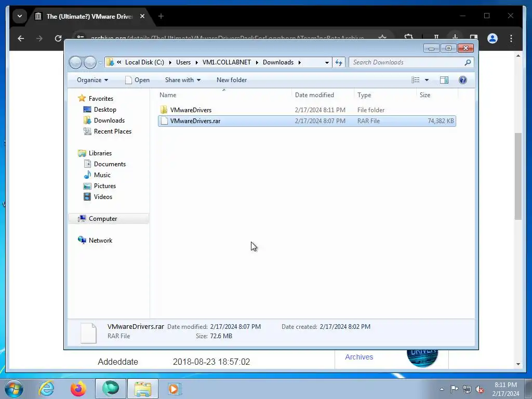
Task: Click Local Disk (C:) breadcrumb
Action: (x=144, y=62)
